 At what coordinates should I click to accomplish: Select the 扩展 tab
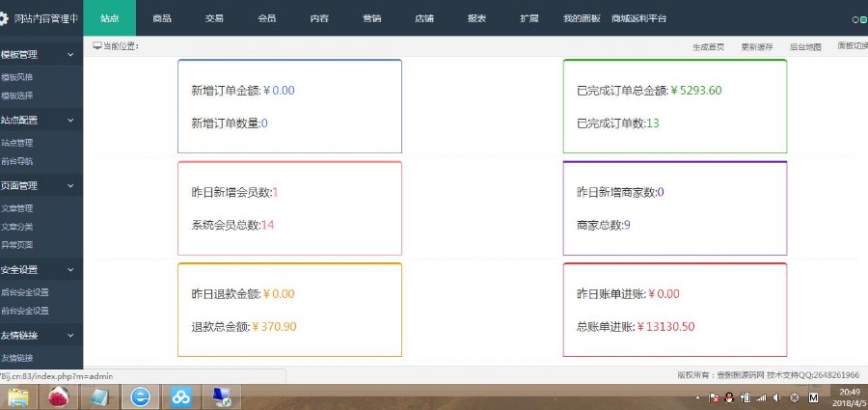click(529, 18)
